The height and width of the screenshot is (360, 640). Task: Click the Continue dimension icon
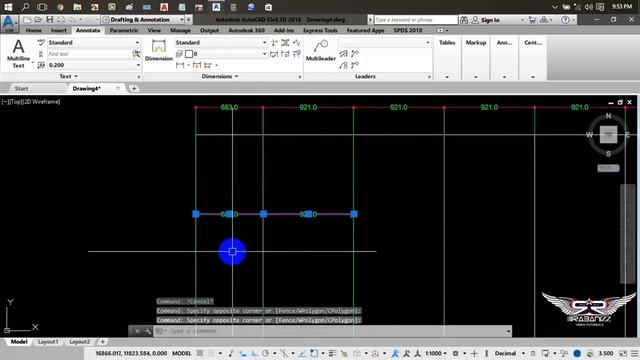(208, 65)
